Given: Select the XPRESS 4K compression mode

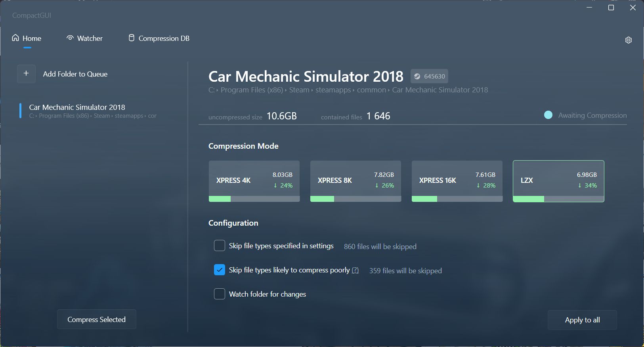Looking at the screenshot, I should pyautogui.click(x=254, y=181).
